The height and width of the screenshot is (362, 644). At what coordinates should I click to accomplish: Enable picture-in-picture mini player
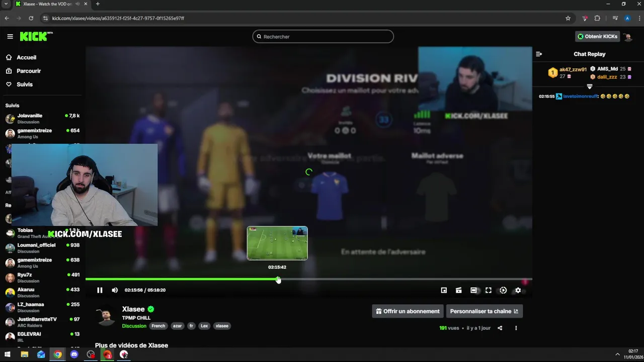tap(444, 290)
